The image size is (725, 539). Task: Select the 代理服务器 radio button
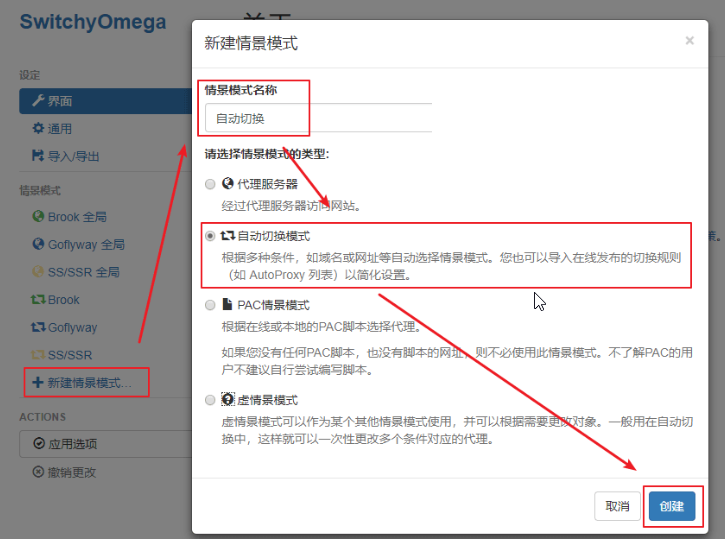(210, 184)
